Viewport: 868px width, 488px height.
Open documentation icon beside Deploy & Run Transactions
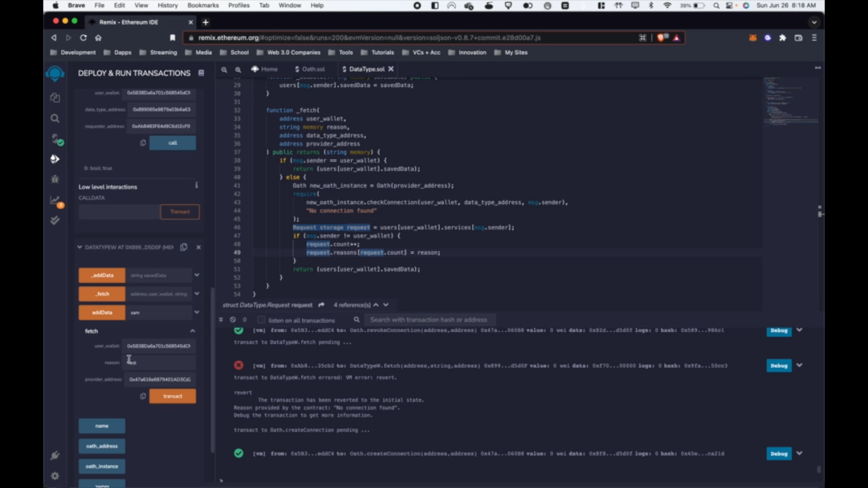pyautogui.click(x=201, y=73)
